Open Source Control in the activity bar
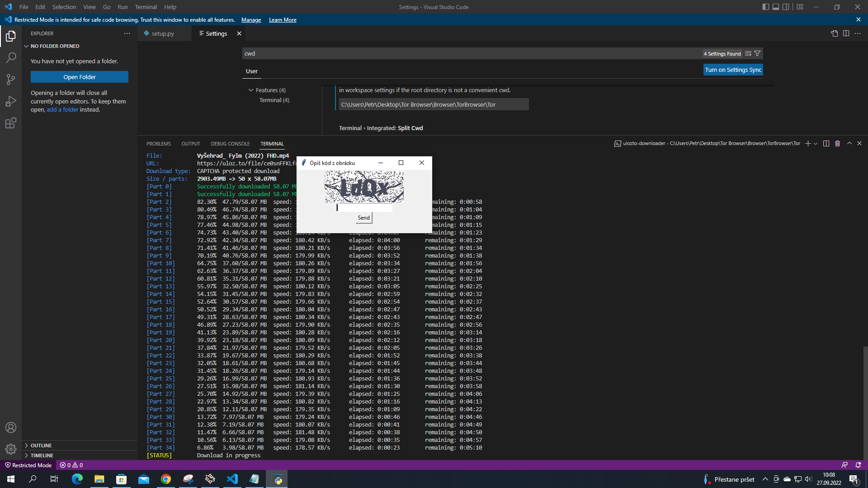 click(11, 80)
